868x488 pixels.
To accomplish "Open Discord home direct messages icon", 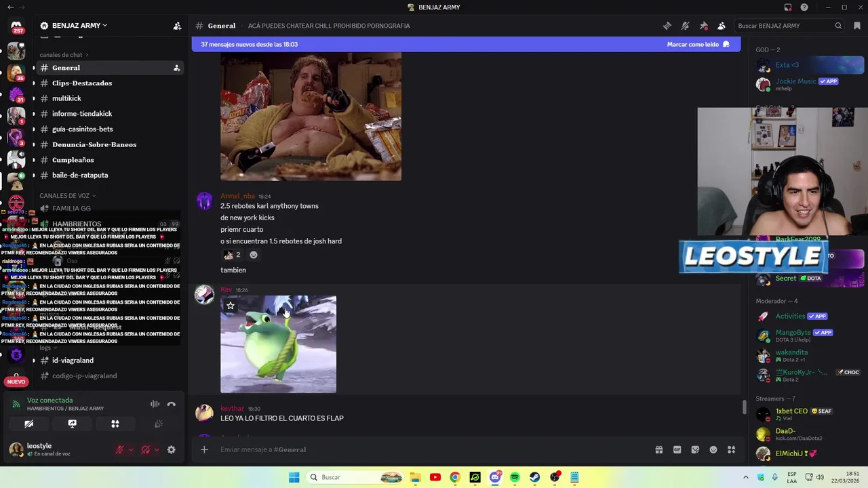I will [16, 26].
